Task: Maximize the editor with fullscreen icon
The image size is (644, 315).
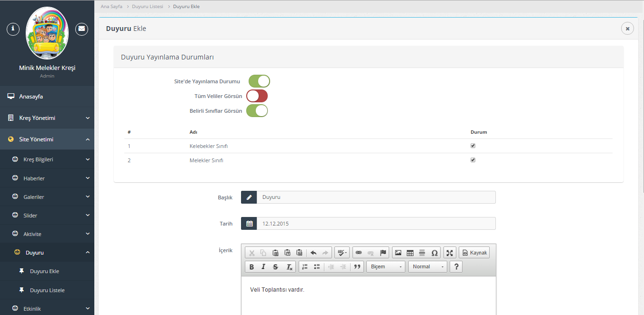Action: tap(450, 253)
